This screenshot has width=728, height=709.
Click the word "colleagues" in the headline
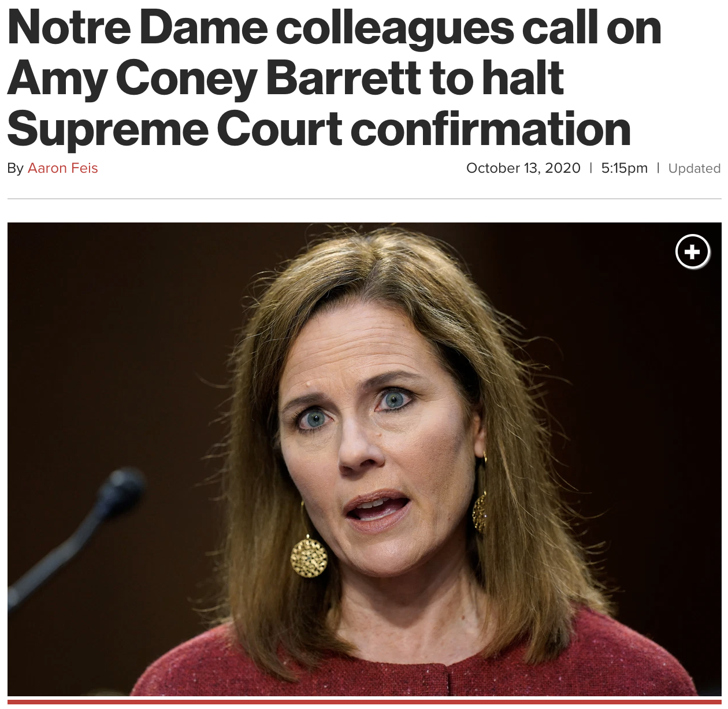394,28
